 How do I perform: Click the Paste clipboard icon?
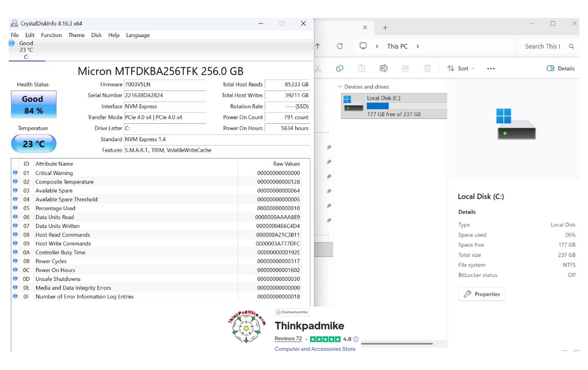(x=361, y=68)
